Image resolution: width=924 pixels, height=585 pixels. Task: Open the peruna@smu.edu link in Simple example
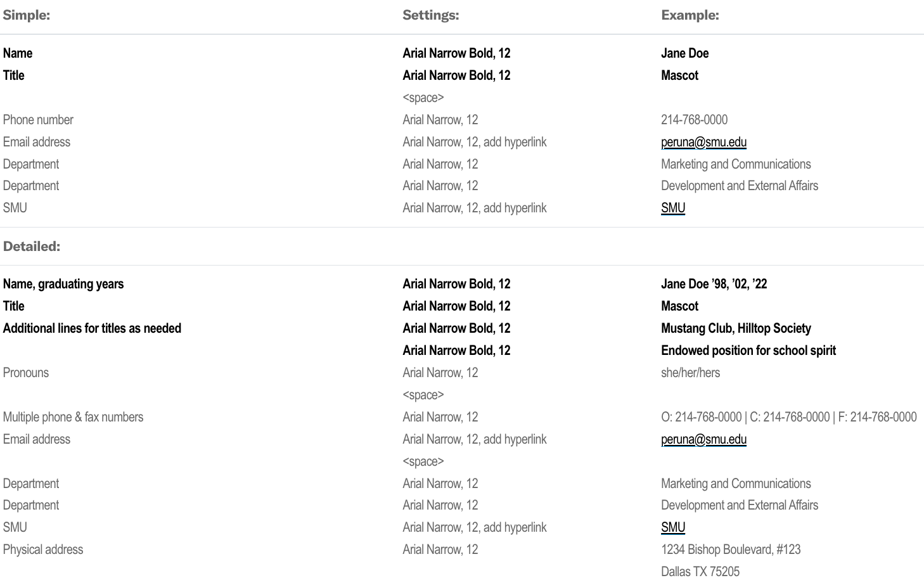click(703, 142)
